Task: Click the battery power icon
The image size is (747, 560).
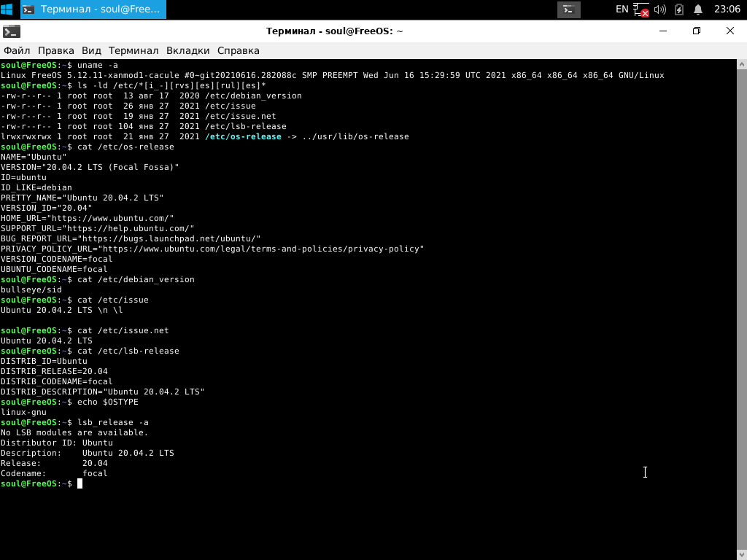Action: [679, 9]
